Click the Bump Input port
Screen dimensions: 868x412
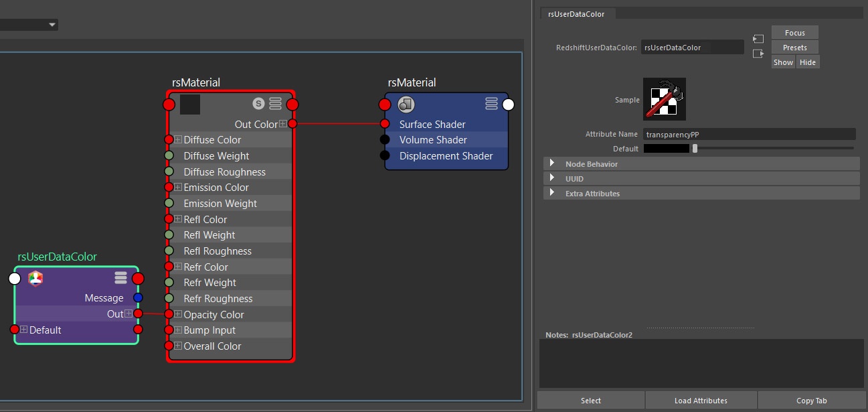pos(169,330)
